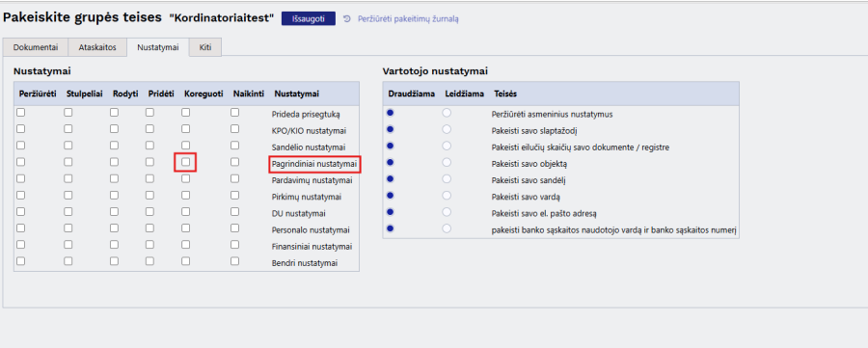Check Stulpeliai for Bendri nustatymai

[x=68, y=261]
